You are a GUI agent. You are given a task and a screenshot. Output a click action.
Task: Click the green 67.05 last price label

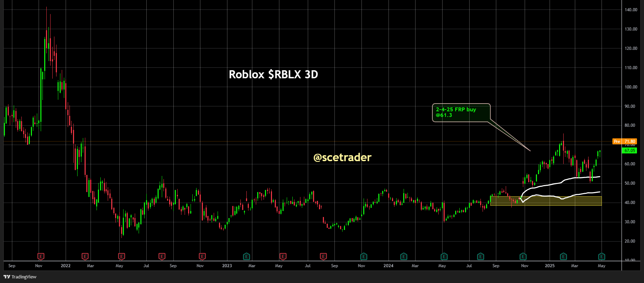click(629, 151)
